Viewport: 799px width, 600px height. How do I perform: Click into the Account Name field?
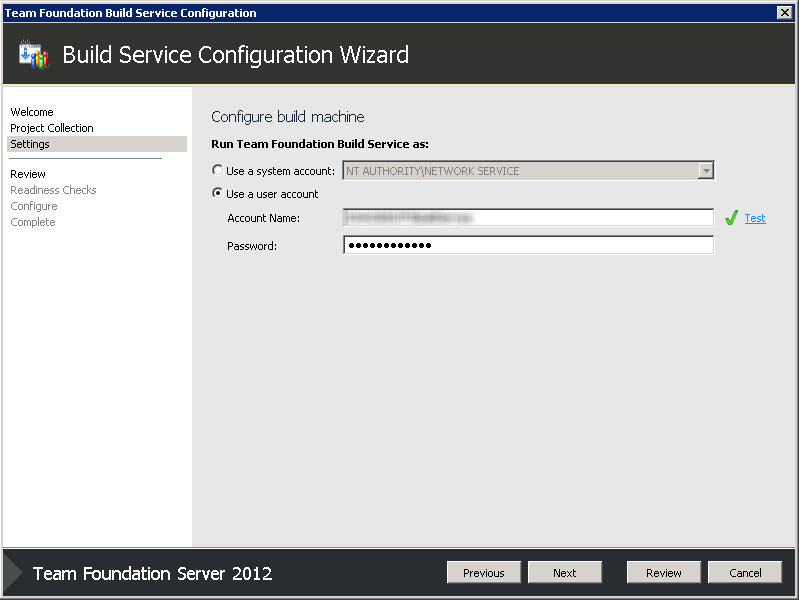tap(528, 218)
